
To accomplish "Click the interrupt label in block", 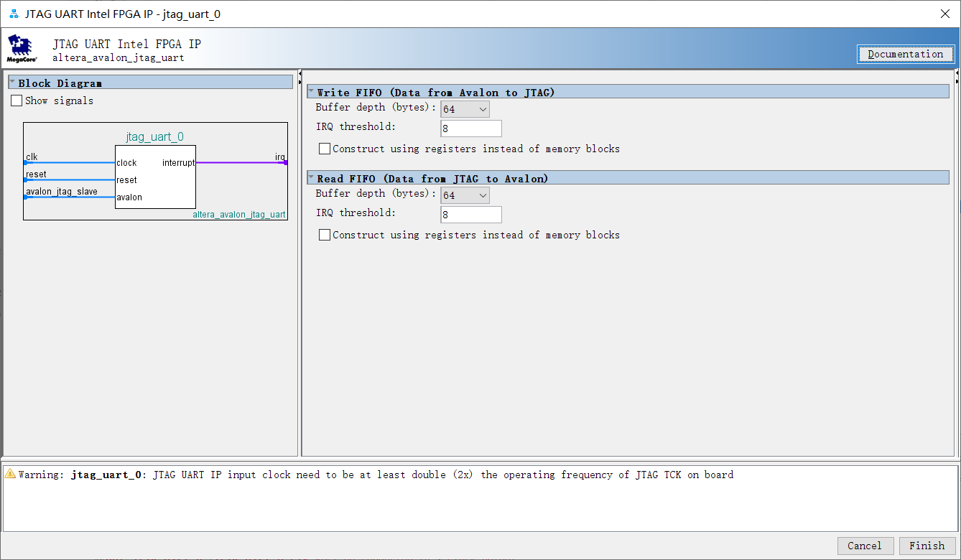I will pyautogui.click(x=178, y=163).
